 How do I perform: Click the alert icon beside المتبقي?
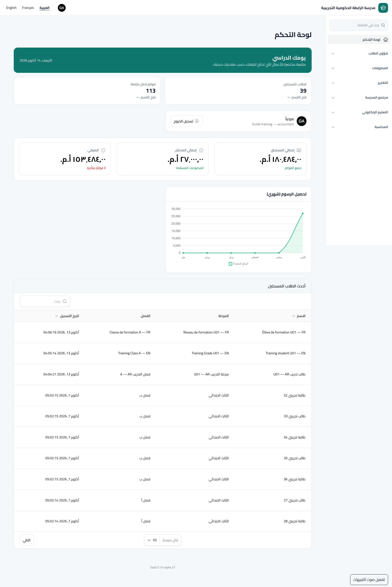tap(103, 150)
